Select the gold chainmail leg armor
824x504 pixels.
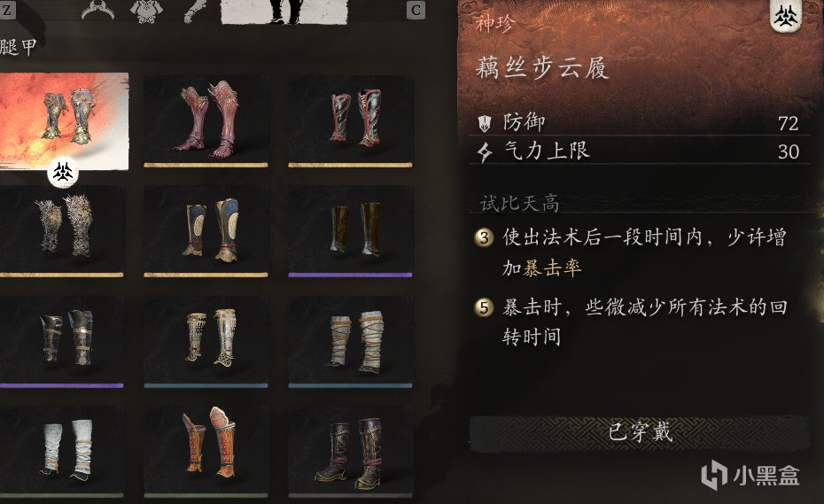click(x=206, y=342)
